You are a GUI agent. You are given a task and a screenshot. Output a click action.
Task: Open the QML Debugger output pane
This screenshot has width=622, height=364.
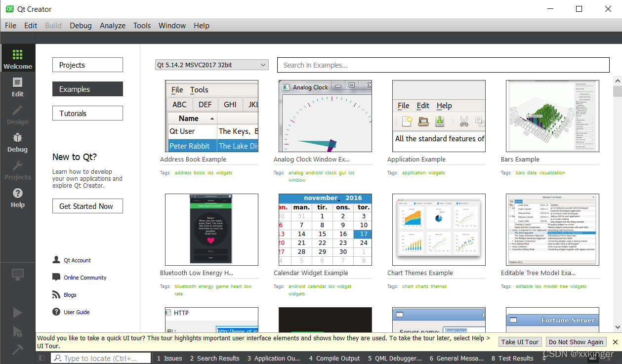pyautogui.click(x=395, y=358)
